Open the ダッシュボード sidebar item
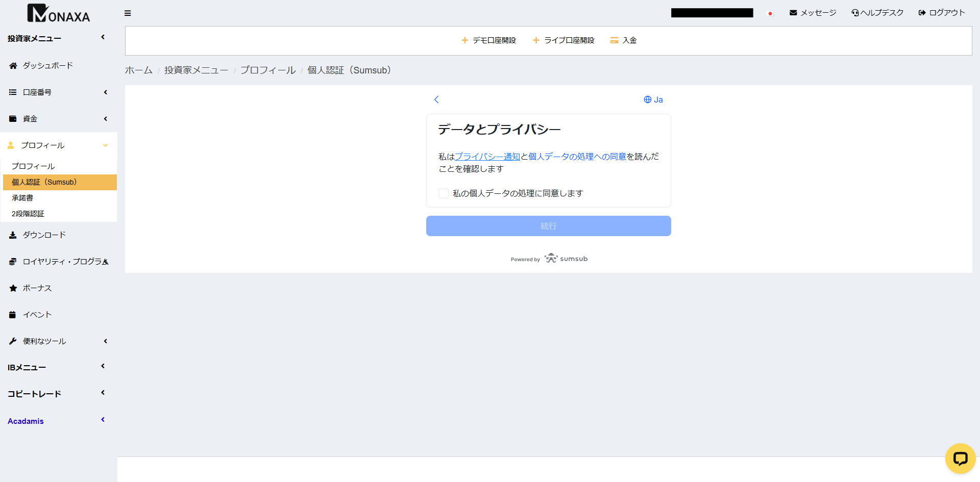 click(x=47, y=66)
